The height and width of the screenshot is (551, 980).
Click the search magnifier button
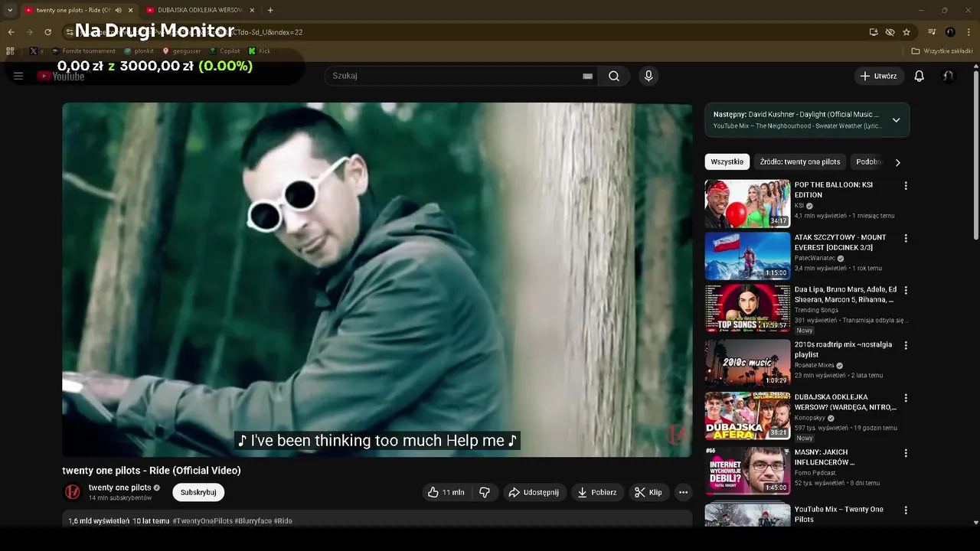[x=614, y=76]
